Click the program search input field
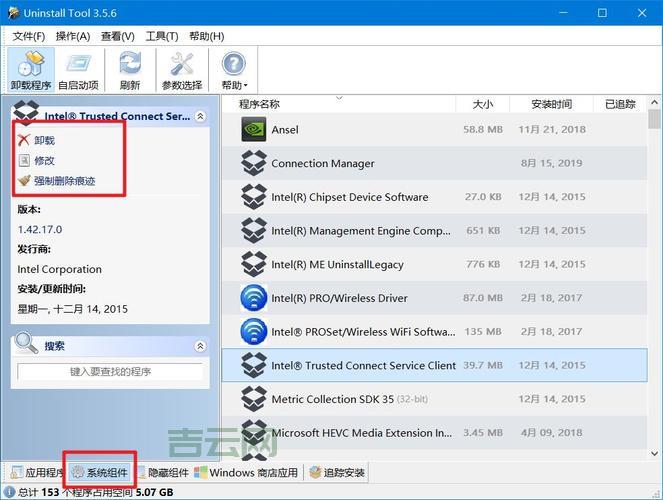The height and width of the screenshot is (500, 663). coord(110,371)
